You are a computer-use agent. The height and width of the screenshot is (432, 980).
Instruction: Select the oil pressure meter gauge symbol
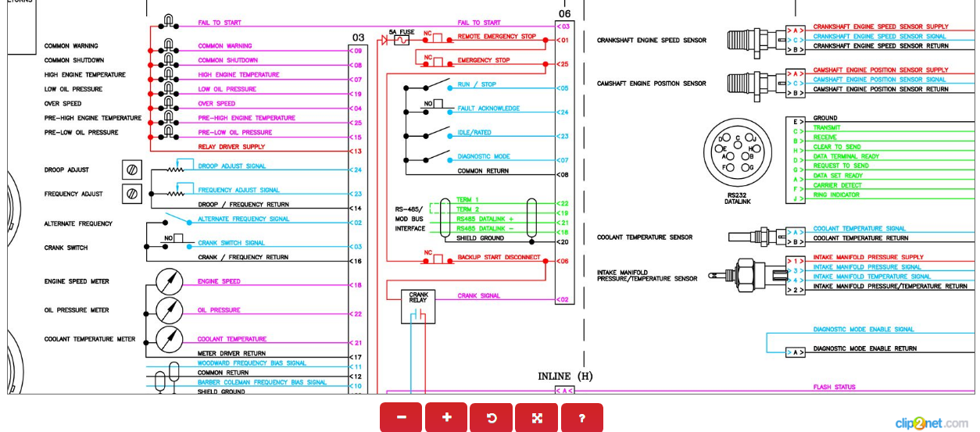pos(170,310)
